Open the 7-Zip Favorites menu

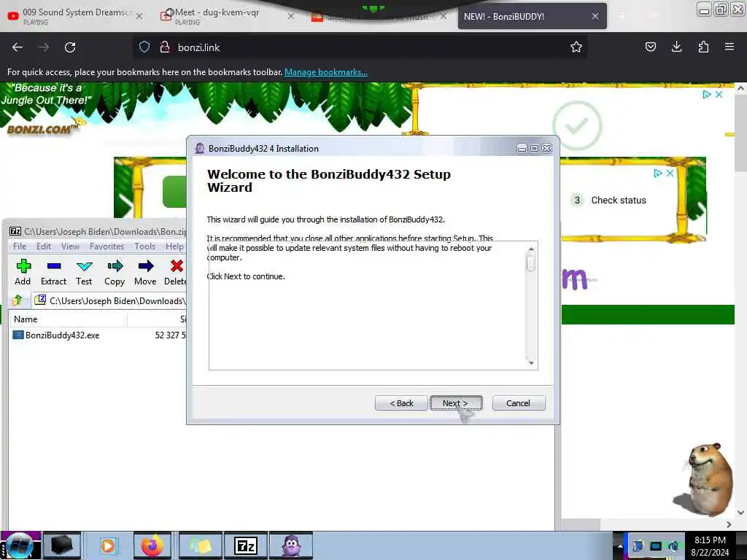[107, 246]
